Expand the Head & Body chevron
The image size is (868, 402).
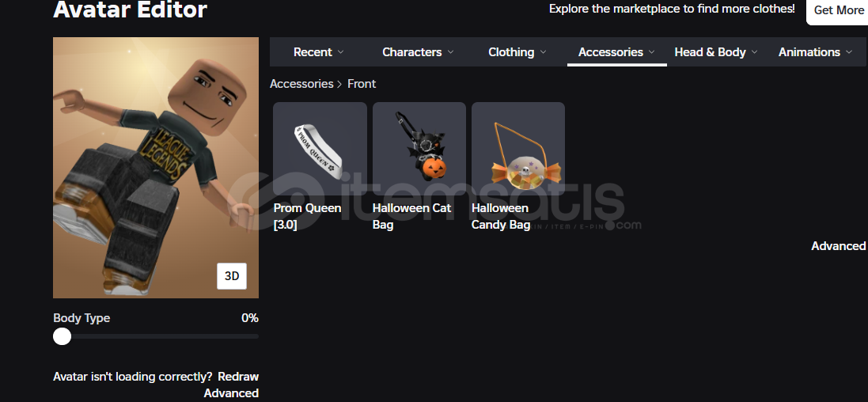(754, 52)
